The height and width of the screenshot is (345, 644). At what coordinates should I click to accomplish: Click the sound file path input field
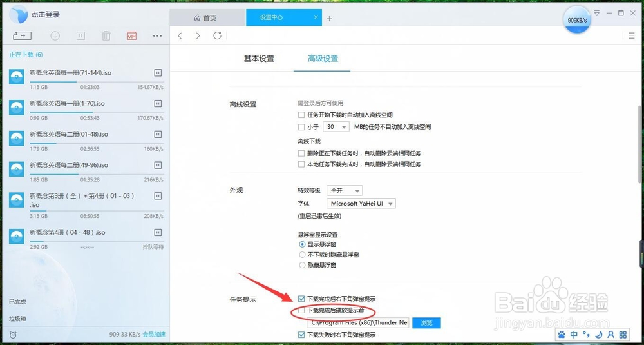[357, 323]
